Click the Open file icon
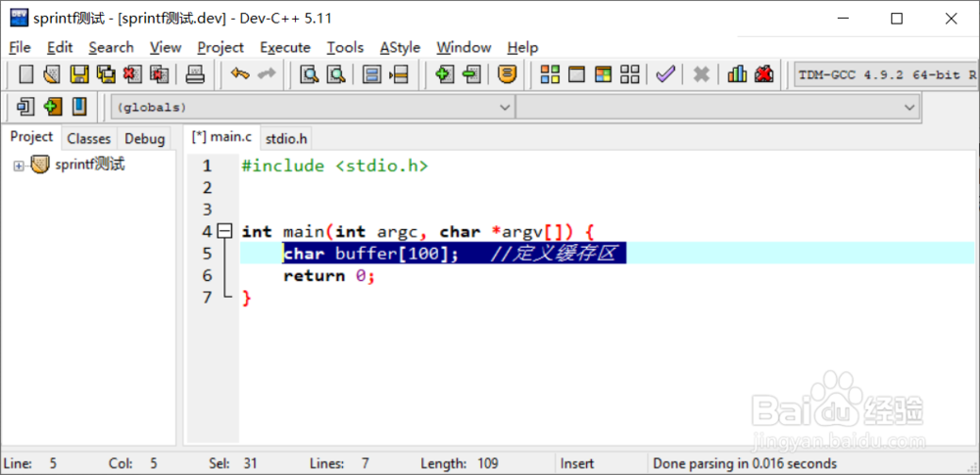This screenshot has height=475, width=980. (x=51, y=75)
